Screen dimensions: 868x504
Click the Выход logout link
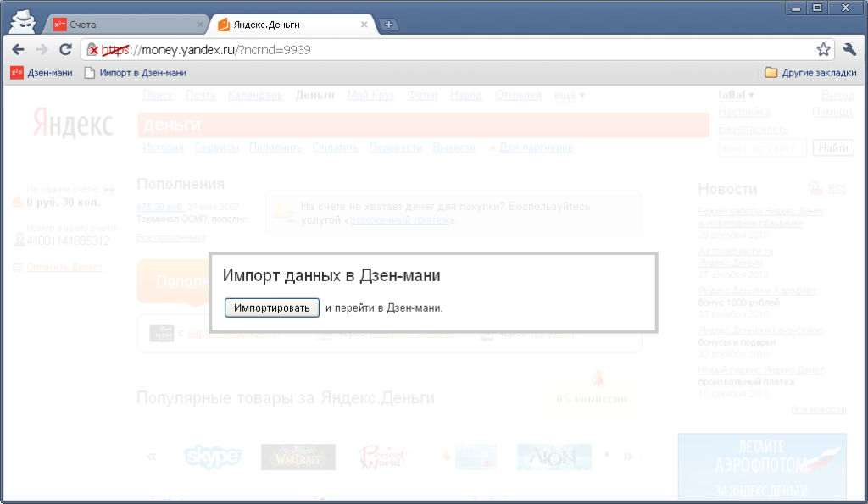837,95
